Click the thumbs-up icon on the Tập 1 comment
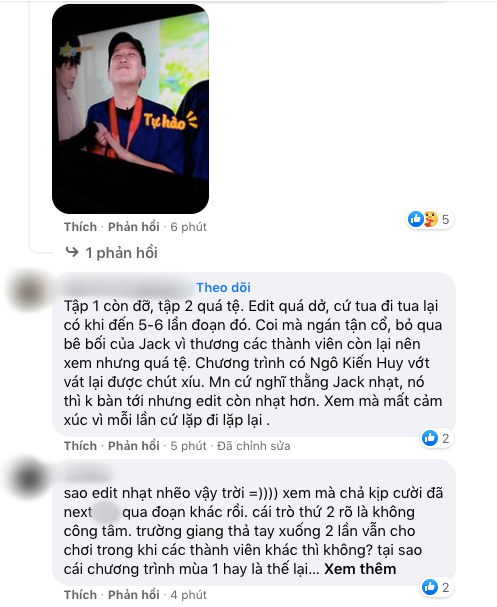Image resolution: width=497 pixels, height=607 pixels. point(430,438)
